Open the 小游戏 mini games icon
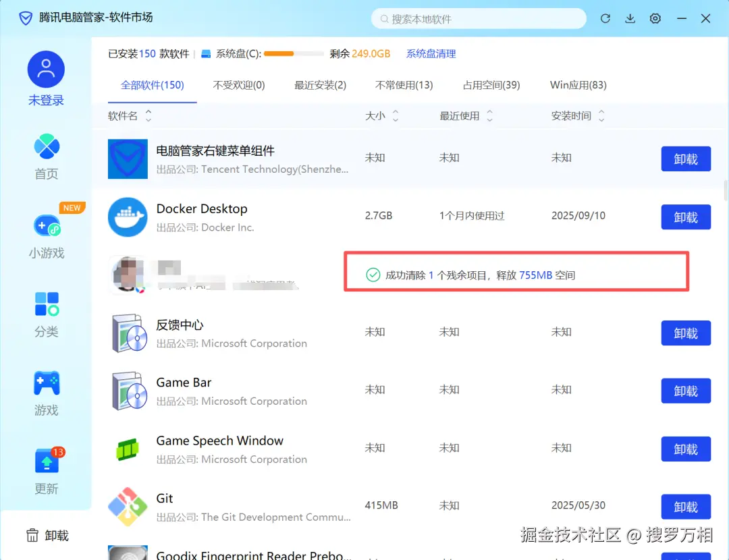The height and width of the screenshot is (560, 729). coord(47,226)
